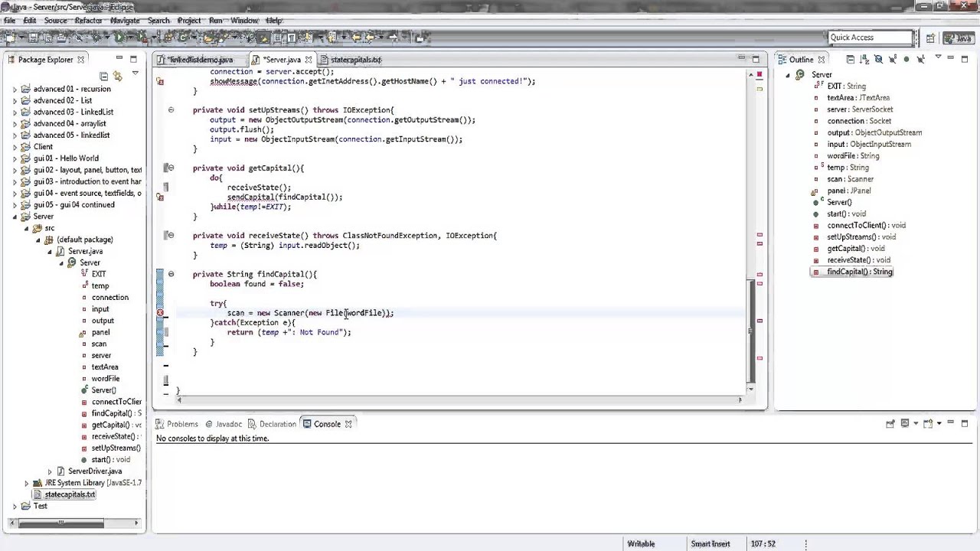
Task: Expand the 'advanced 01 - recursion' project
Action: [15, 90]
